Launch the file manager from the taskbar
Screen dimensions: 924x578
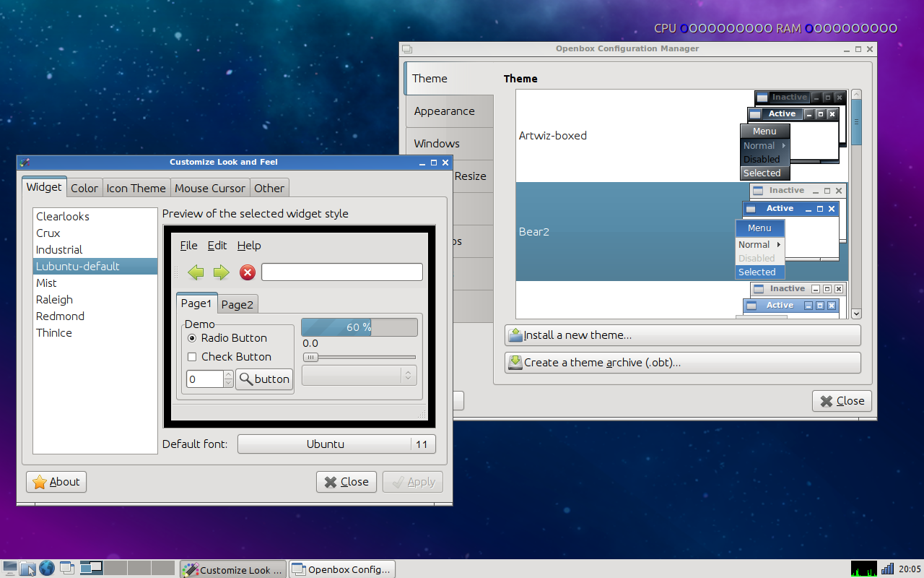pos(28,569)
